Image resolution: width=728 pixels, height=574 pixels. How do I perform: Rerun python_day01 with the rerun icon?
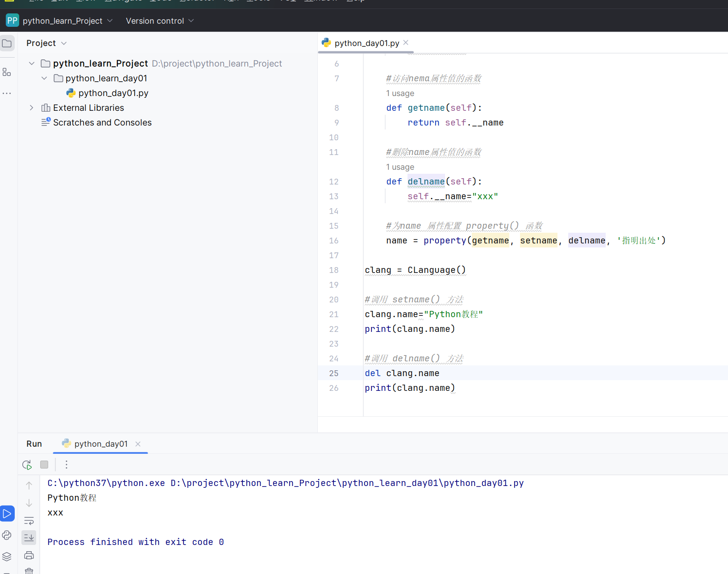pyautogui.click(x=27, y=465)
